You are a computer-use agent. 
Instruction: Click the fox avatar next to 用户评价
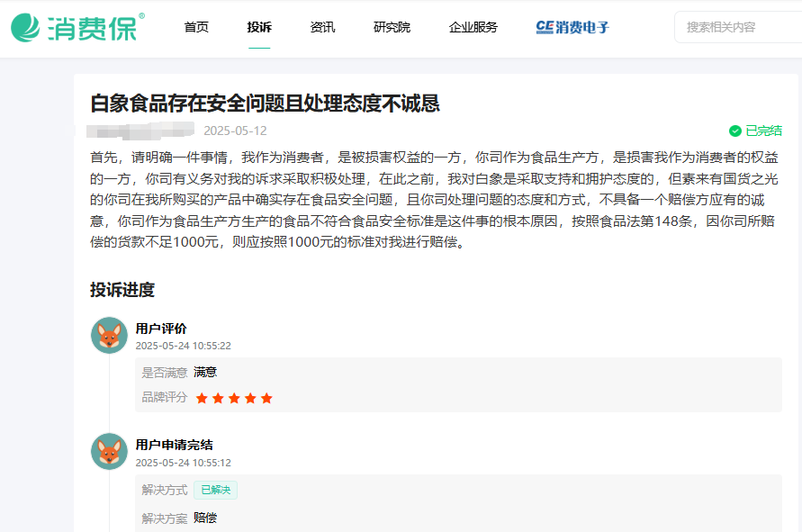click(109, 335)
